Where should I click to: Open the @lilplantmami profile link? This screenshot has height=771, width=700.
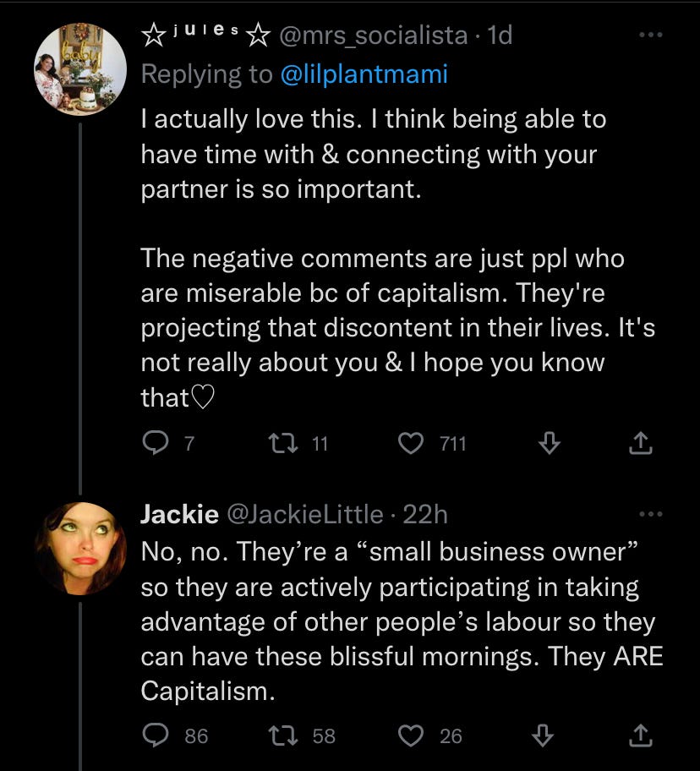click(x=364, y=74)
